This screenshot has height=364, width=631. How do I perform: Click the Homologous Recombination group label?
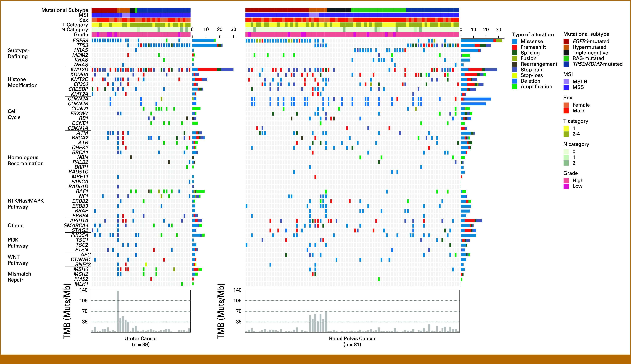(x=26, y=160)
